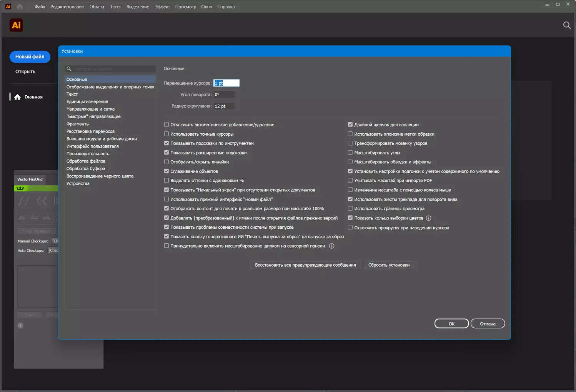Open the "Эффект" menu
Screen dimensions: 576x392
[x=162, y=7]
